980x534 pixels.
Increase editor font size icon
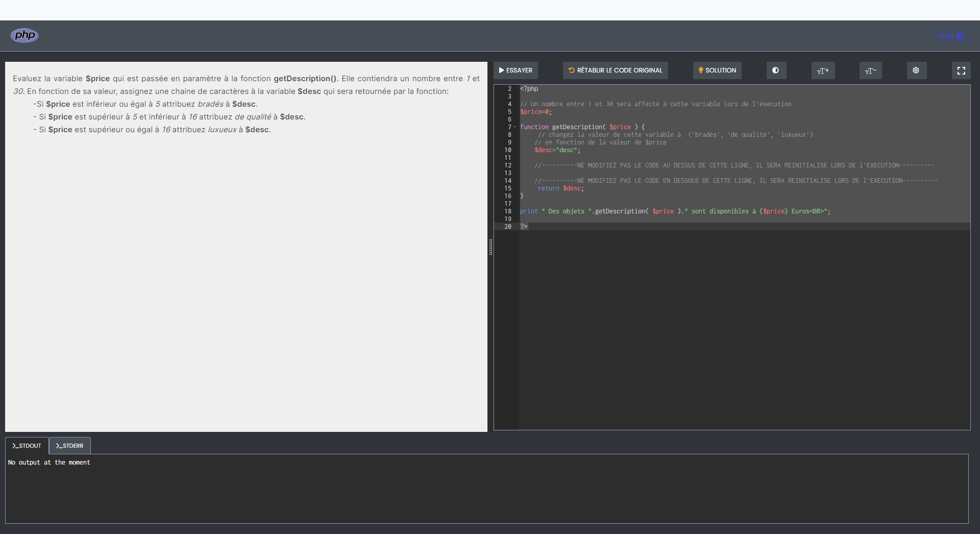(x=823, y=70)
